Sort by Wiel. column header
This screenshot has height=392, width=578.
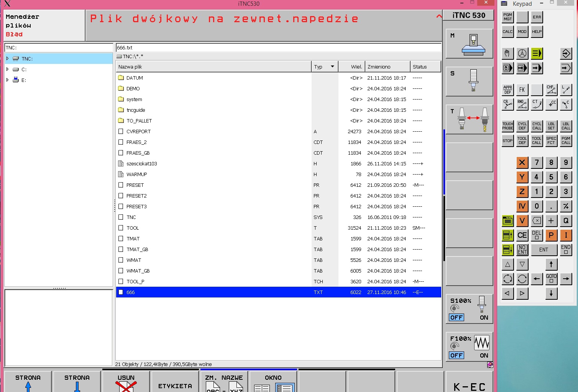click(351, 67)
